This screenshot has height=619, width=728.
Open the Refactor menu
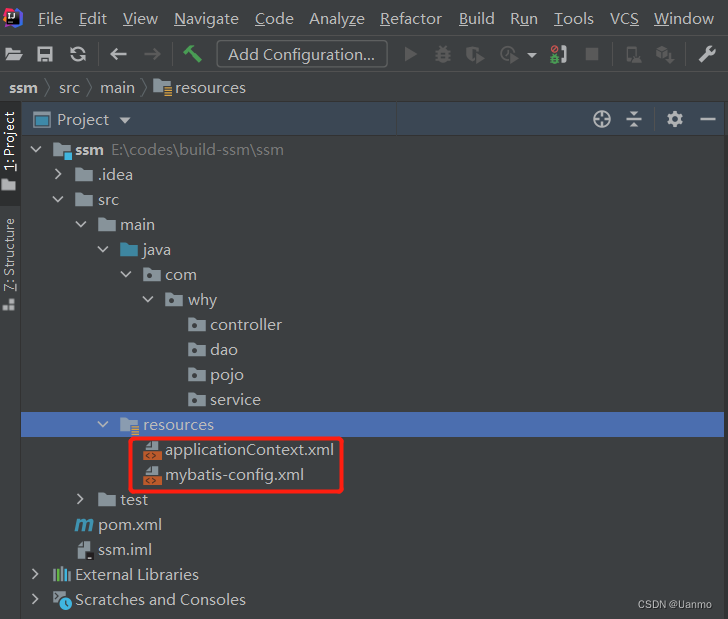point(411,19)
